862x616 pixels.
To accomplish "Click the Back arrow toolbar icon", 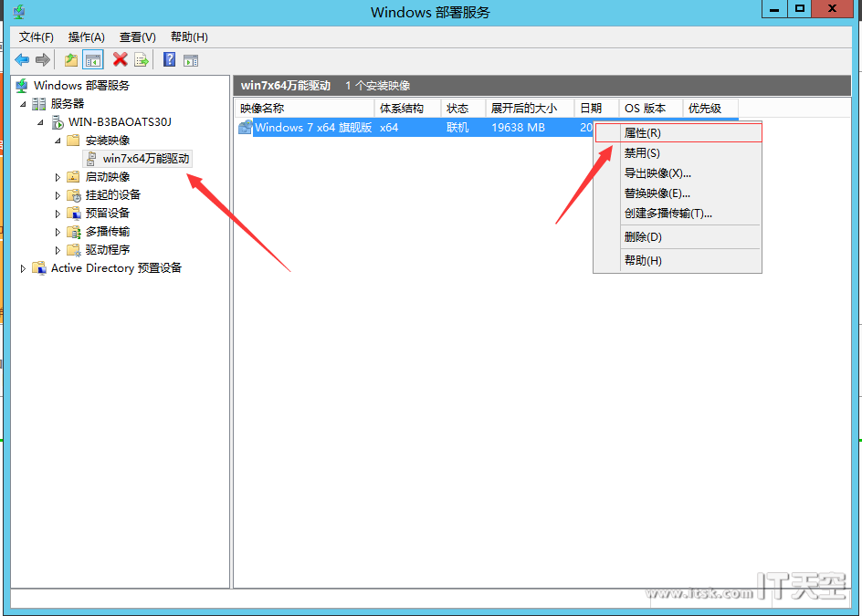I will (x=22, y=60).
